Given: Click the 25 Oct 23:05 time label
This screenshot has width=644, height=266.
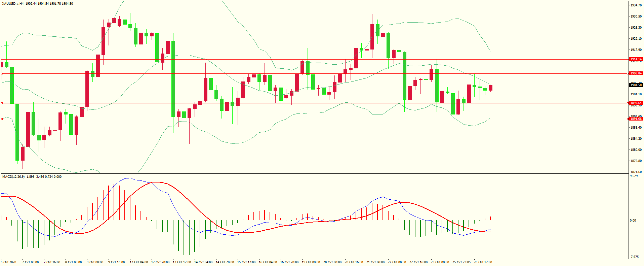Looking at the screenshot, I should (x=461, y=262).
